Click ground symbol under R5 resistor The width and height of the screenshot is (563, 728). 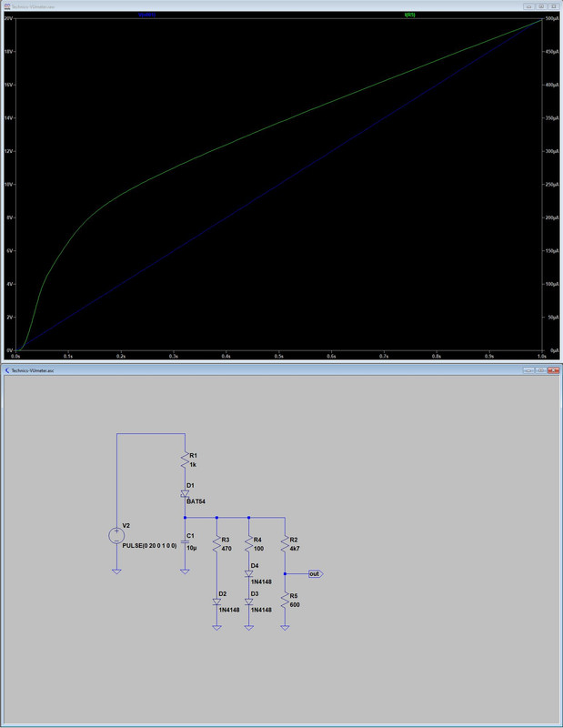(x=285, y=627)
